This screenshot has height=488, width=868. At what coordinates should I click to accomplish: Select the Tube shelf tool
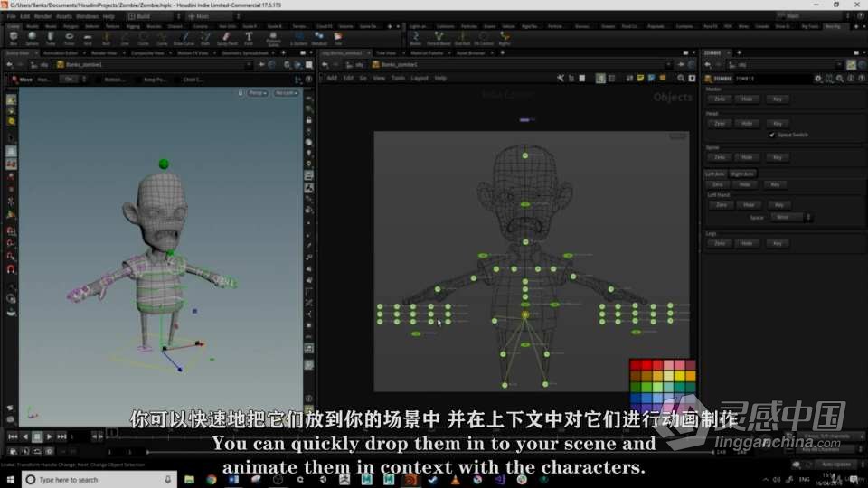pos(51,38)
